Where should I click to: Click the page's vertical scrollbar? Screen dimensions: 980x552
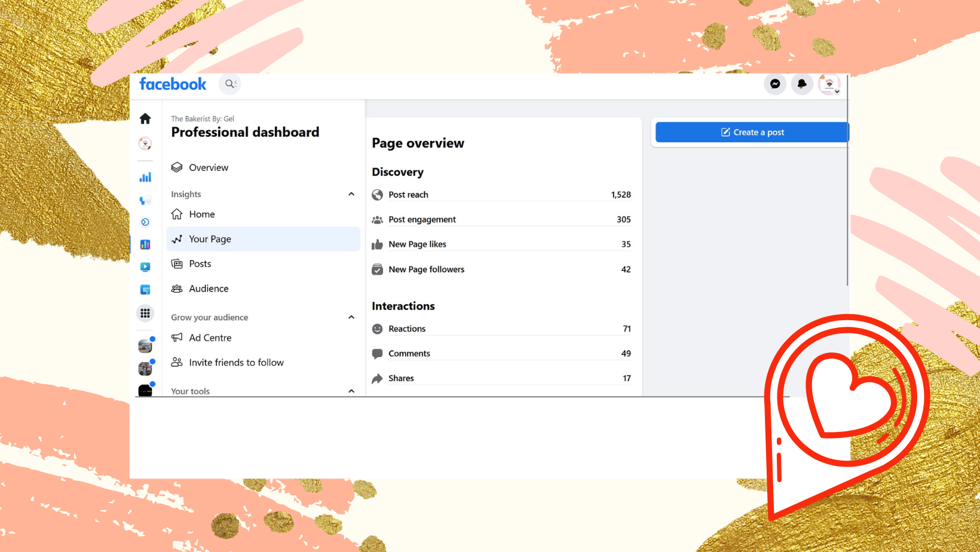click(847, 191)
